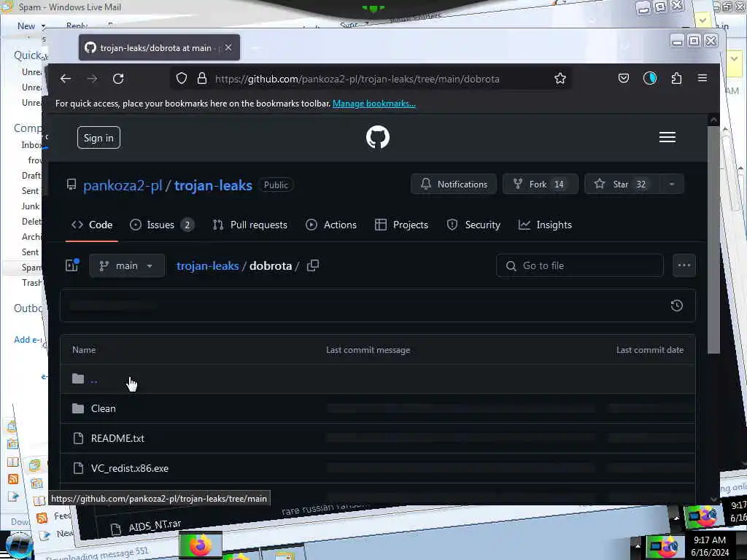This screenshot has height=560, width=747.
Task: Click the Manage bookmarks link
Action: pyautogui.click(x=374, y=104)
